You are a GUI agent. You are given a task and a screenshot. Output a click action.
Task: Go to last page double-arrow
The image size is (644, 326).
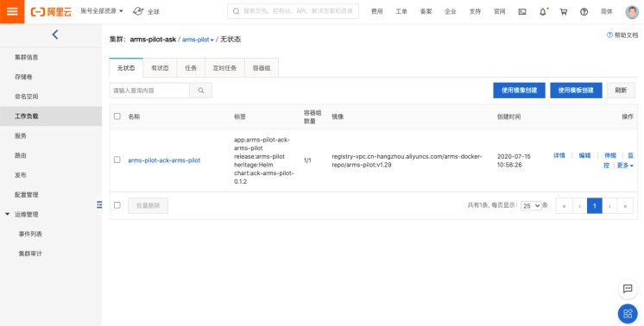point(625,206)
